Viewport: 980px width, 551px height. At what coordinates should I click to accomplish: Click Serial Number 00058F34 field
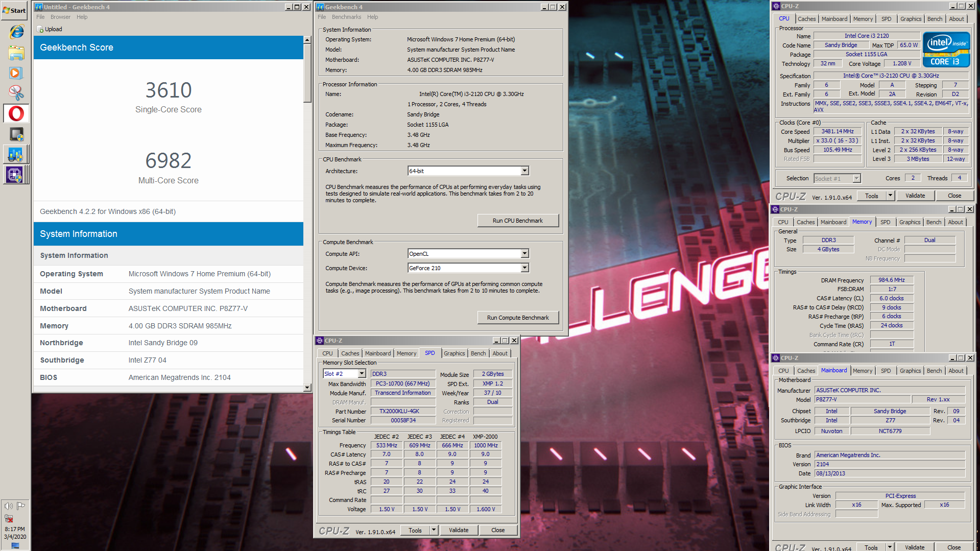coord(403,420)
